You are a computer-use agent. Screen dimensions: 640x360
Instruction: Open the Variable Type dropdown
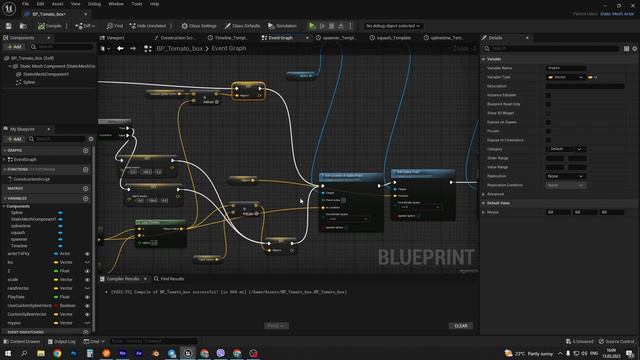click(x=565, y=77)
